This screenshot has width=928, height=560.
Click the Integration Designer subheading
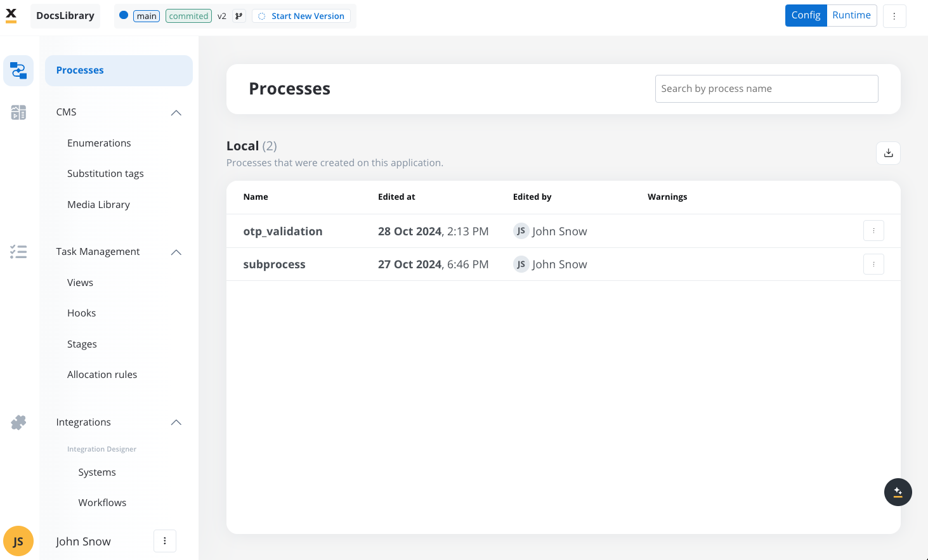(101, 449)
